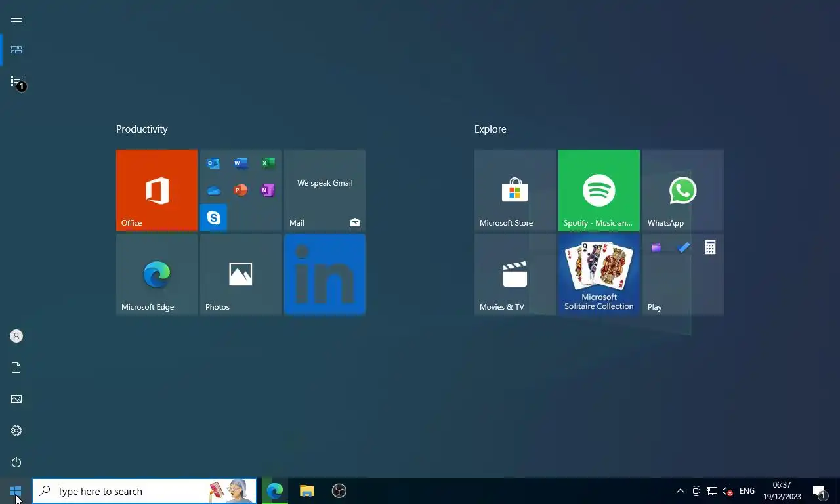Open the Documents shortcut in sidebar
This screenshot has width=840, height=504.
coord(16,367)
